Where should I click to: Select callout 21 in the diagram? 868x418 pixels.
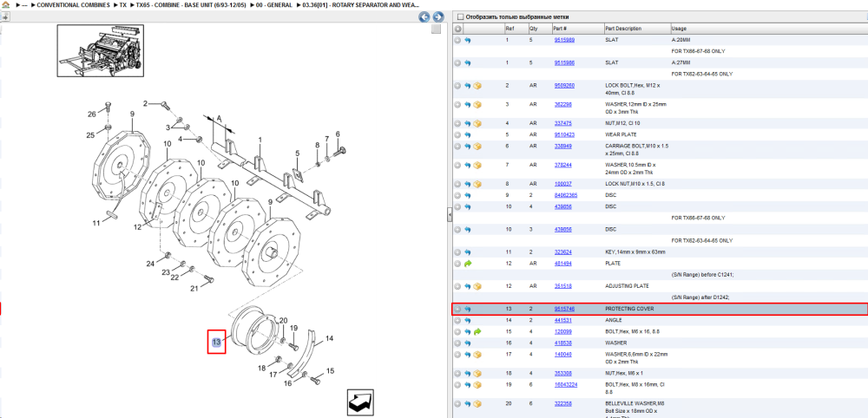point(194,289)
